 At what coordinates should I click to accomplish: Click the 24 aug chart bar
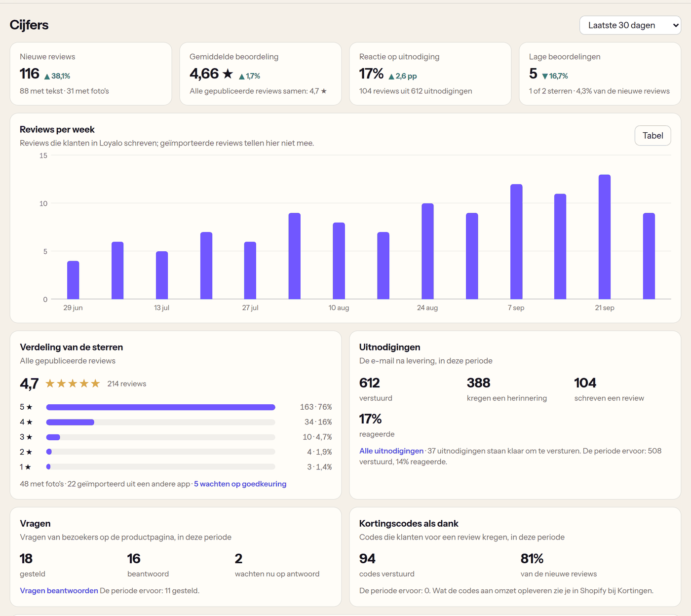pos(427,251)
